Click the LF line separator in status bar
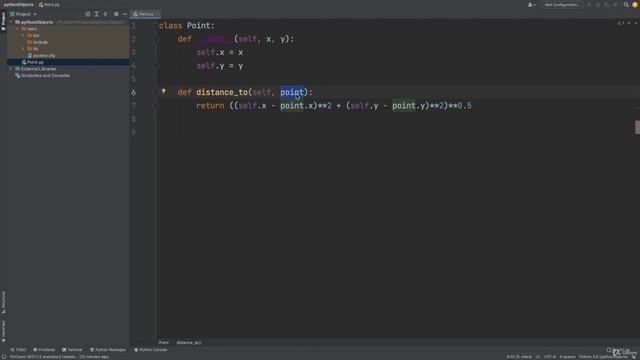 tap(538, 357)
